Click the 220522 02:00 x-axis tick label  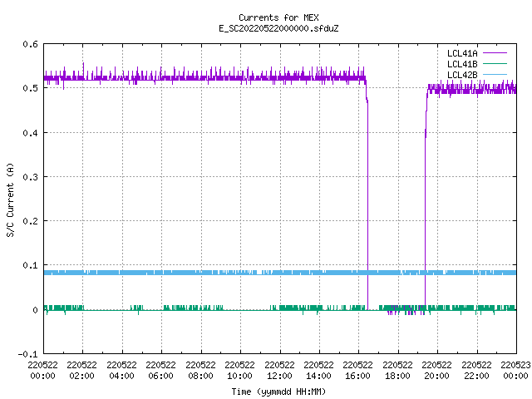pos(82,370)
